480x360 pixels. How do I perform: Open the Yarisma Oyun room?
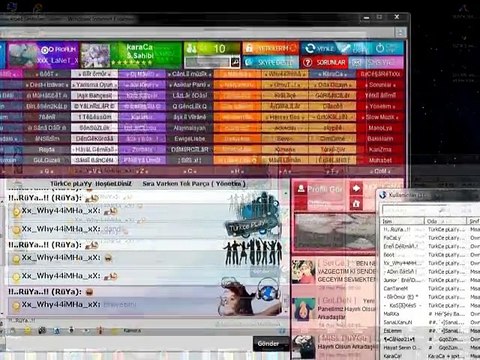point(94,85)
